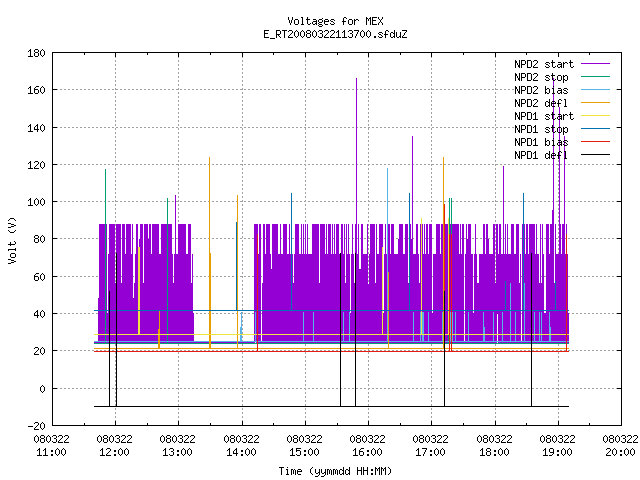
Task: Click the y-axis tick label 120
Action: 36,165
